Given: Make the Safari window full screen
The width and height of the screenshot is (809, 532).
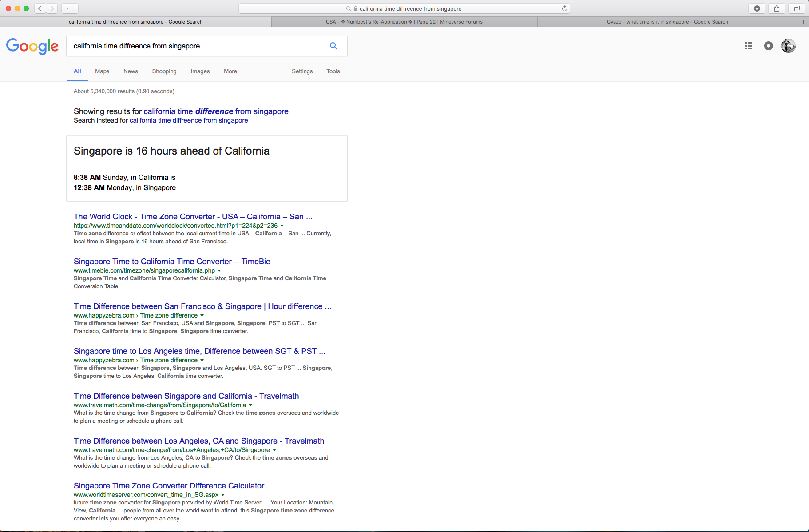Looking at the screenshot, I should tap(26, 8).
